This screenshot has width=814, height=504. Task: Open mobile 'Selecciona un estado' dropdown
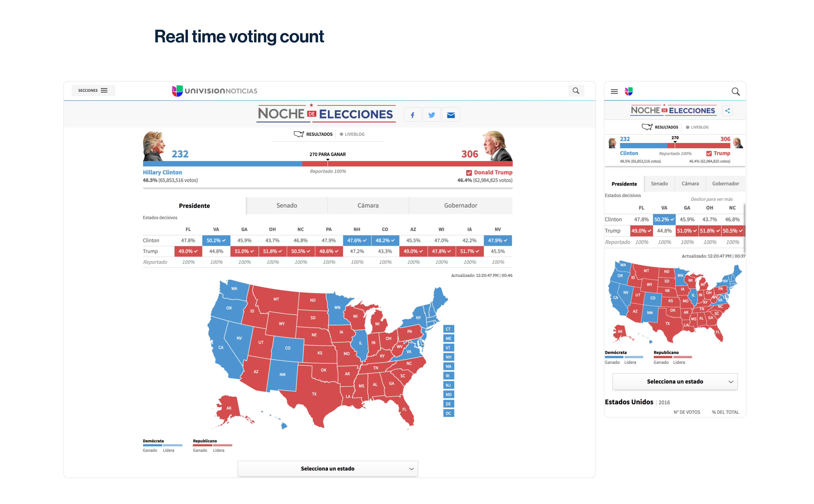click(675, 381)
